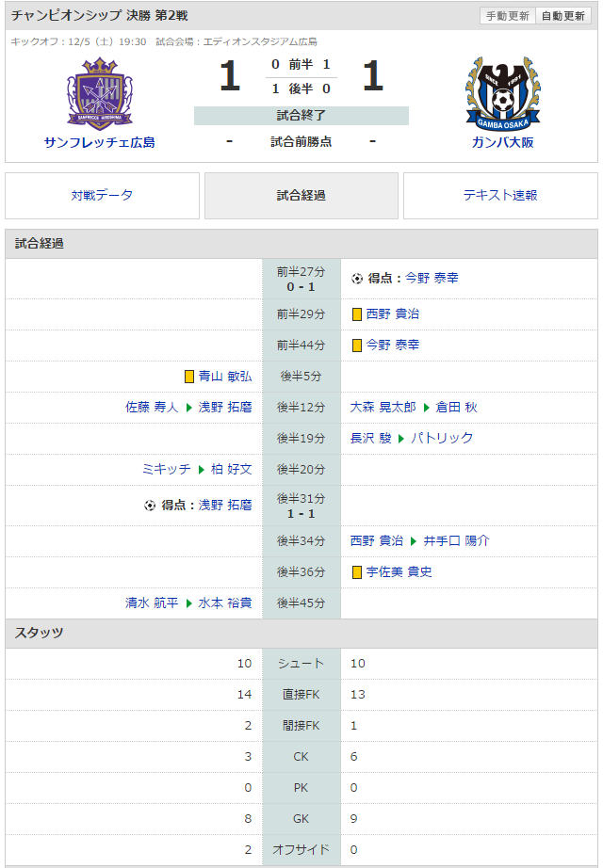Open 柏 好文 player link
This screenshot has width=603, height=868.
(x=232, y=469)
